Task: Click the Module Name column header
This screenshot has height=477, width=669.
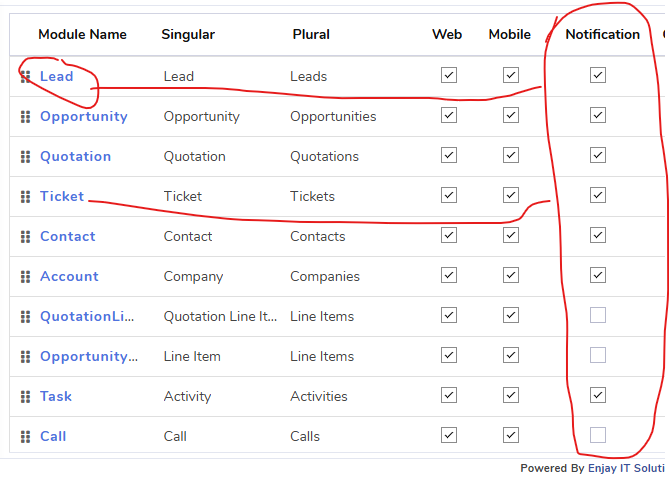Action: (82, 34)
